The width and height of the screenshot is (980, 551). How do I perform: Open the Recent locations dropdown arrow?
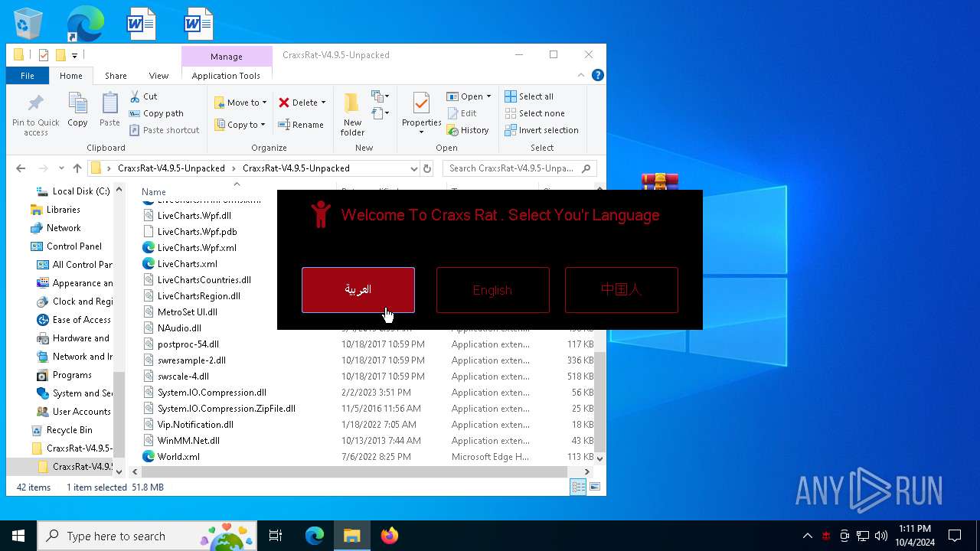(x=62, y=168)
